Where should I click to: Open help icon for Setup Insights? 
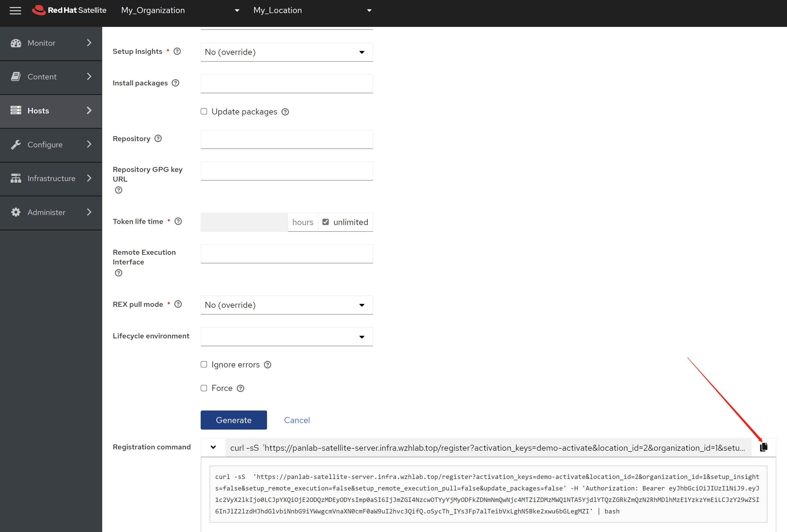click(177, 51)
